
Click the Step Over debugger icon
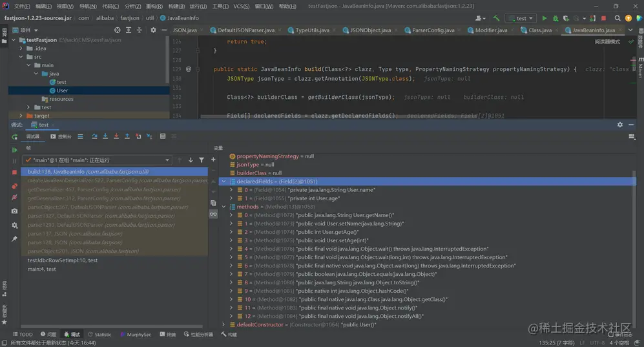pyautogui.click(x=94, y=136)
